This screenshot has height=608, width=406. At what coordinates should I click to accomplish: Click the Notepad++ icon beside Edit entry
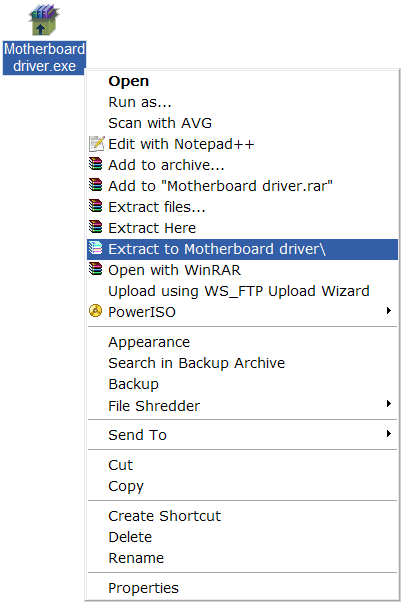tap(96, 143)
